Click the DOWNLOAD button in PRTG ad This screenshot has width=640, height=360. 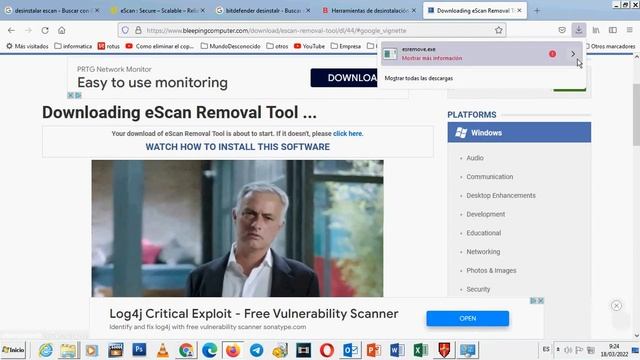[344, 78]
